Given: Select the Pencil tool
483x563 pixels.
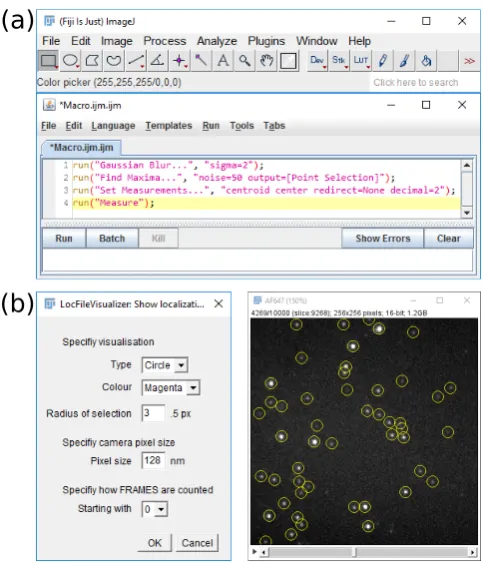Looking at the screenshot, I should point(383,61).
